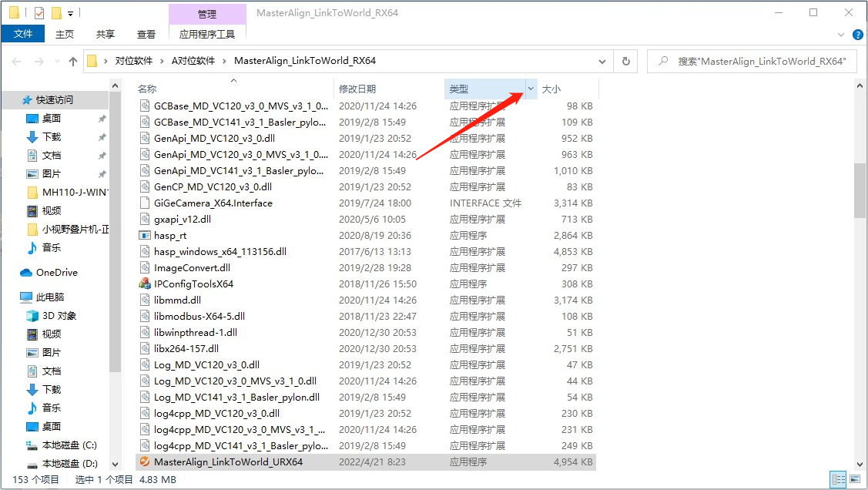
Task: Open the quick access toolbar customize dropdown
Action: (71, 13)
